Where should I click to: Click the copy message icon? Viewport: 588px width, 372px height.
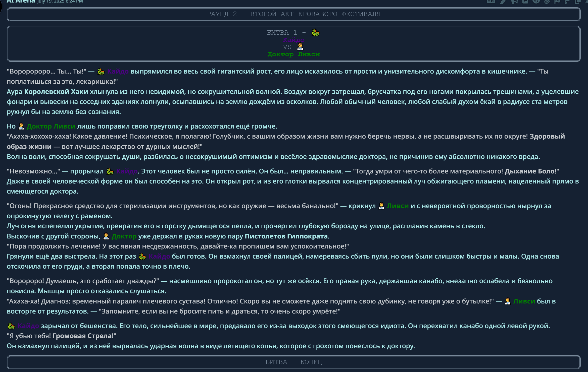tap(577, 2)
